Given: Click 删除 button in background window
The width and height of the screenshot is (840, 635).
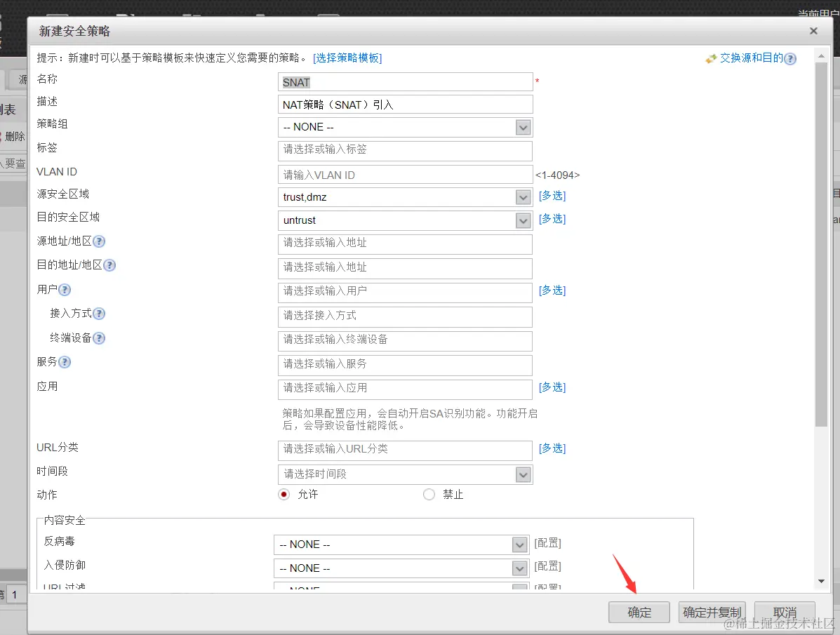Looking at the screenshot, I should click(15, 137).
